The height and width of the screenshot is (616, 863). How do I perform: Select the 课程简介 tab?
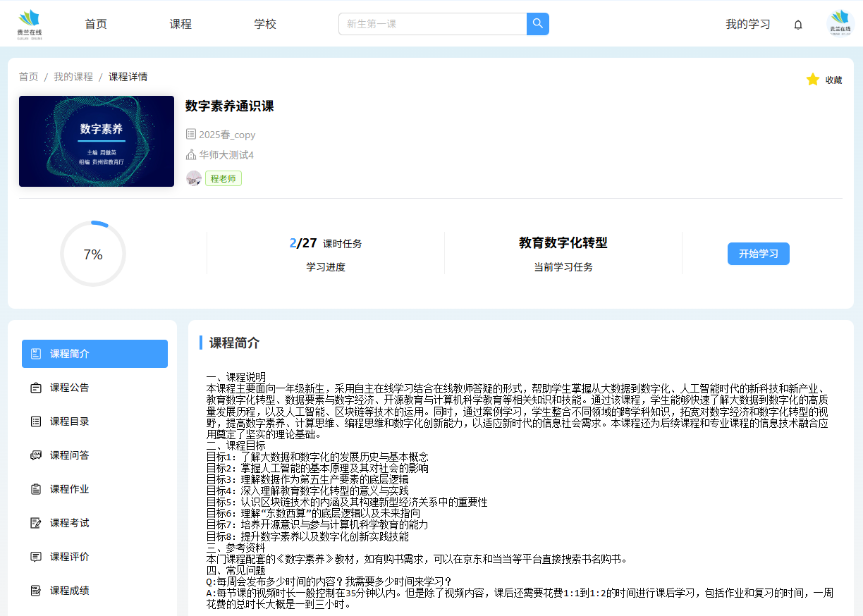pos(94,354)
